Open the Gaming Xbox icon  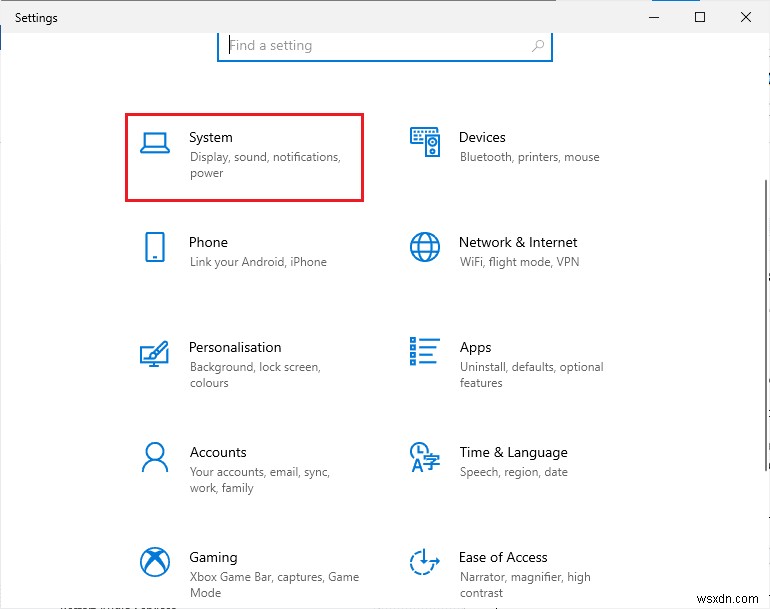(155, 562)
